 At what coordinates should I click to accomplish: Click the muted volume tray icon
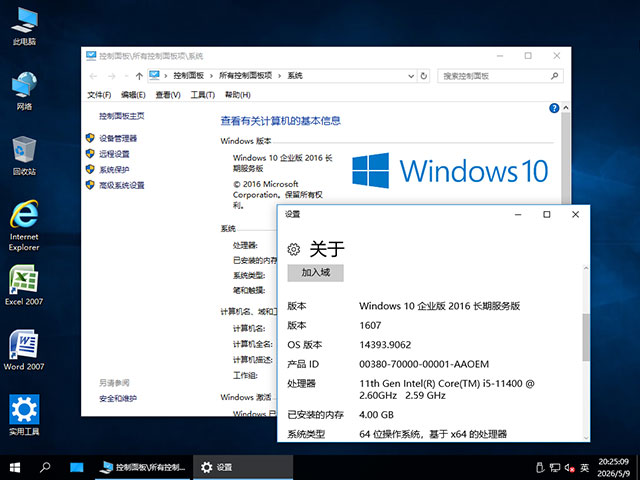click(570, 467)
